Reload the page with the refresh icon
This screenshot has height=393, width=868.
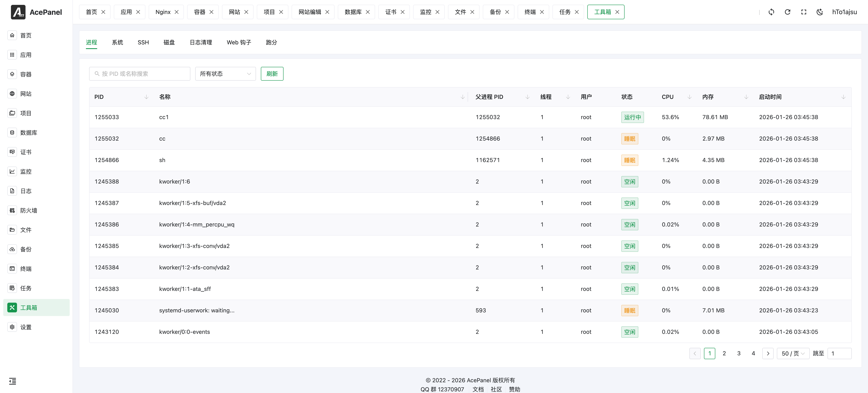click(x=787, y=12)
